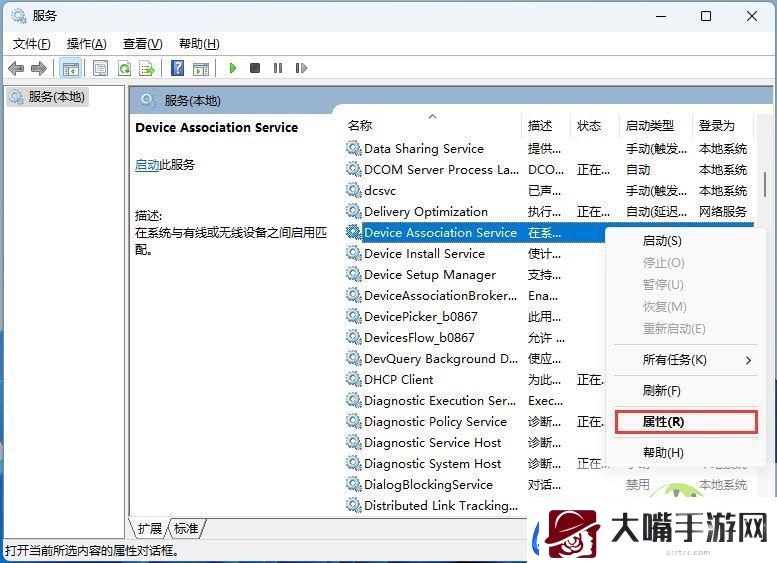Select the Device Install Service row
This screenshot has height=563, width=777.
pyautogui.click(x=476, y=253)
